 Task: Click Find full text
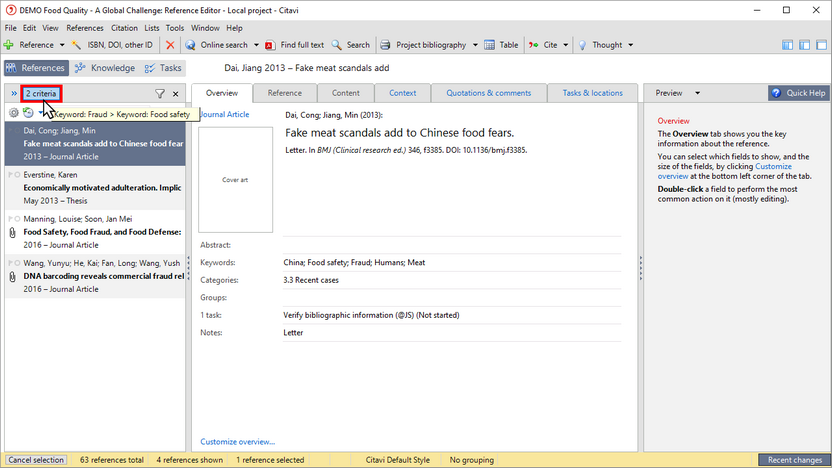(294, 45)
